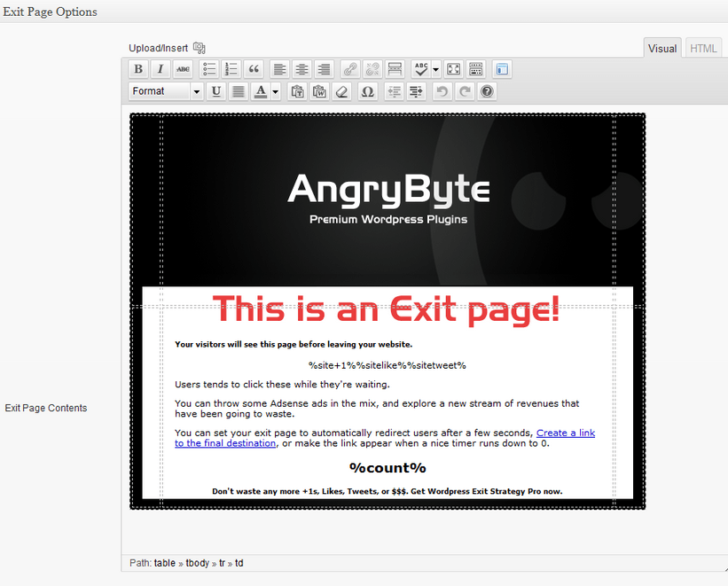Apply strikethrough formatting
Screen dimensions: 728x586
pyautogui.click(x=183, y=69)
